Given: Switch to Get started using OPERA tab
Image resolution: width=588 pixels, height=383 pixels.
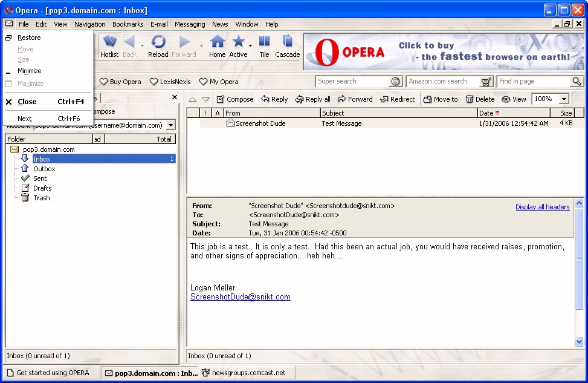Looking at the screenshot, I should pyautogui.click(x=53, y=373).
